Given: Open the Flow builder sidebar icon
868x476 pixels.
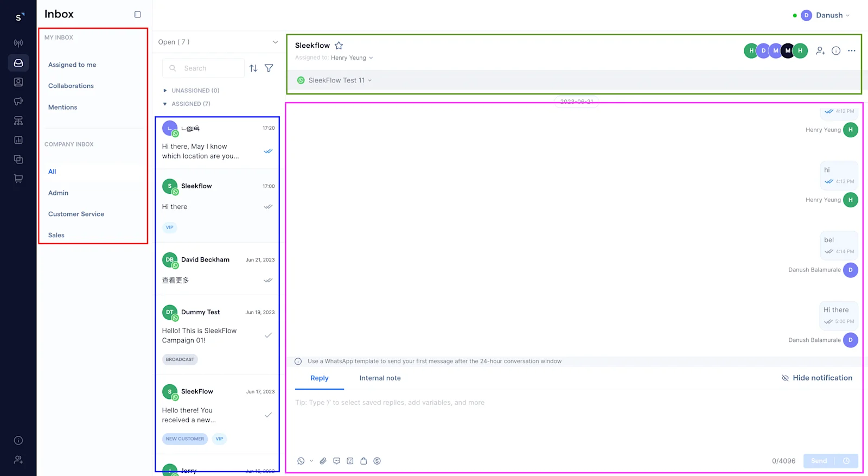Looking at the screenshot, I should pos(18,120).
